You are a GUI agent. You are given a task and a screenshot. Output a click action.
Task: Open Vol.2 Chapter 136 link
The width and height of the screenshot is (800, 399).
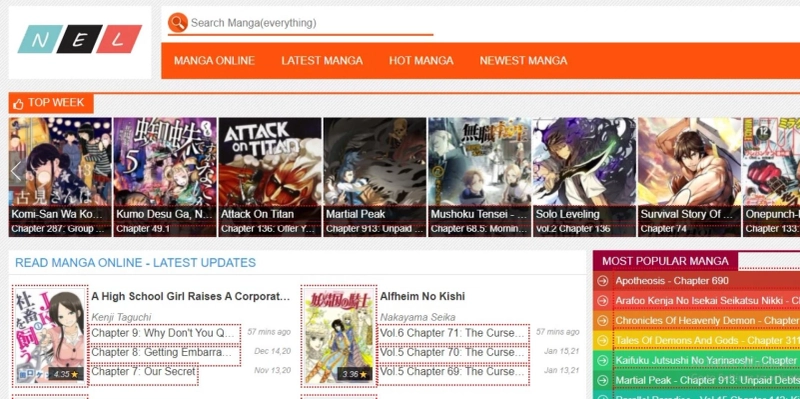pos(573,229)
